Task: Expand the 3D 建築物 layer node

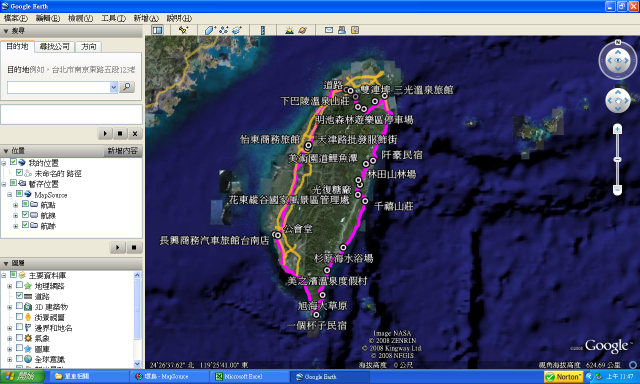Action: tap(9, 307)
